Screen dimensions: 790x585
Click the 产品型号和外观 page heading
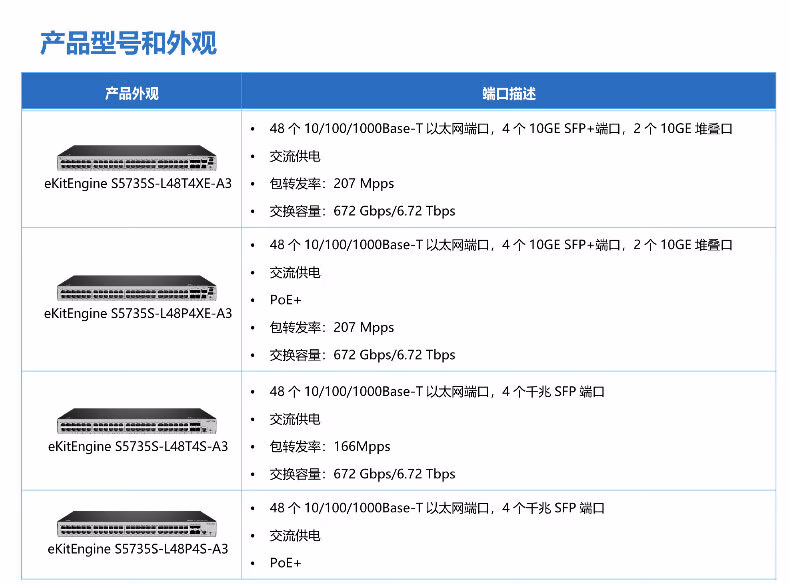[128, 43]
